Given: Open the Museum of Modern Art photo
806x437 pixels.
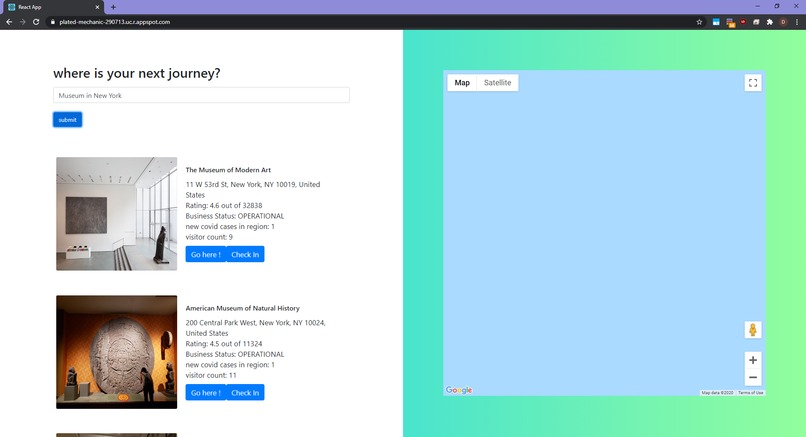Looking at the screenshot, I should point(117,214).
